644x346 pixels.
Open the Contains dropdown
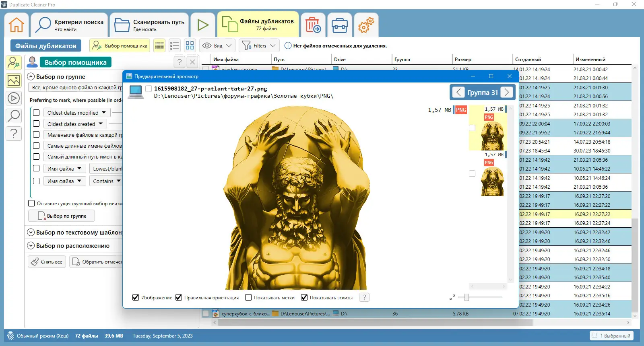(x=107, y=181)
